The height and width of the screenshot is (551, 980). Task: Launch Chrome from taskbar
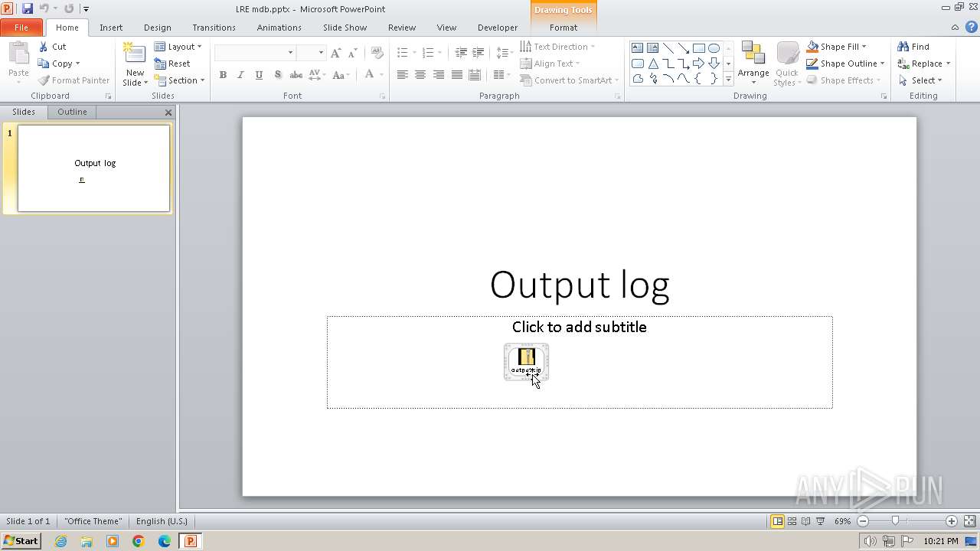tap(139, 541)
